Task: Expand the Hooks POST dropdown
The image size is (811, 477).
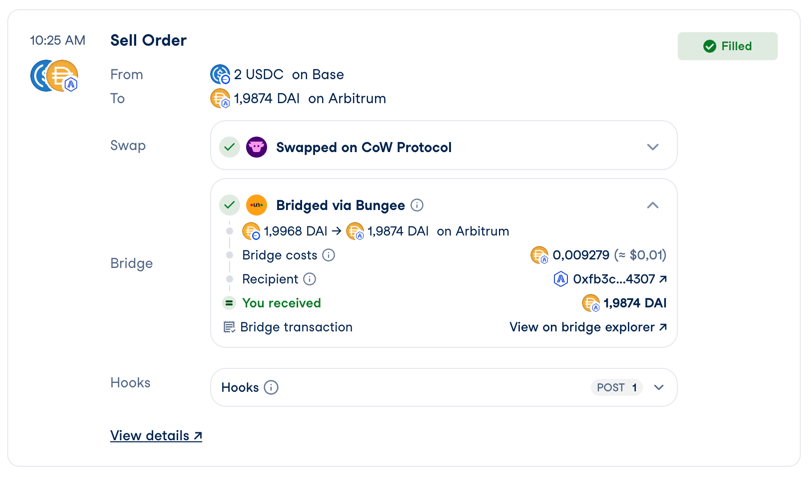Action: pos(659,388)
